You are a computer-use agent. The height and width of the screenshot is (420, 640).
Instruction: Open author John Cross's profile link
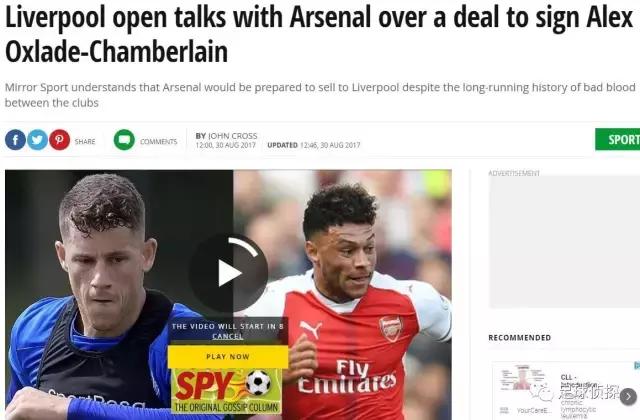pyautogui.click(x=233, y=136)
